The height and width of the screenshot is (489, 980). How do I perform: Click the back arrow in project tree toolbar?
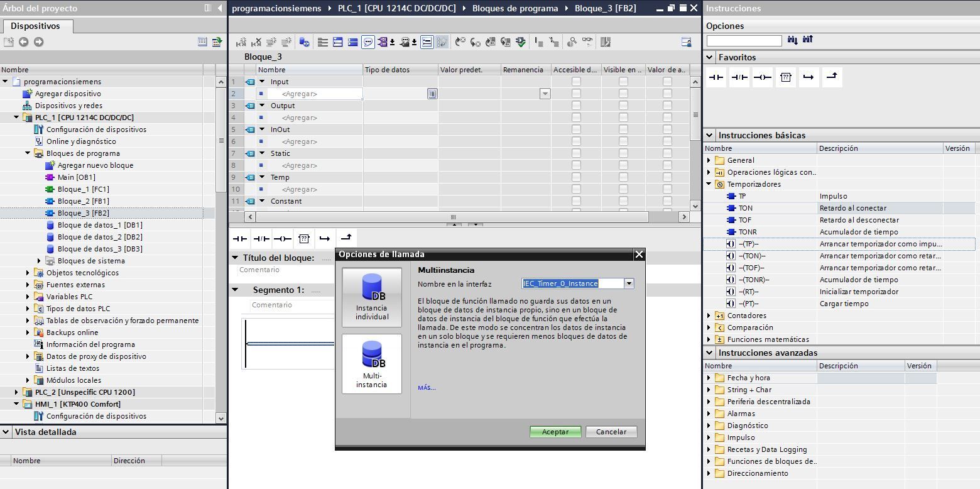[x=24, y=42]
